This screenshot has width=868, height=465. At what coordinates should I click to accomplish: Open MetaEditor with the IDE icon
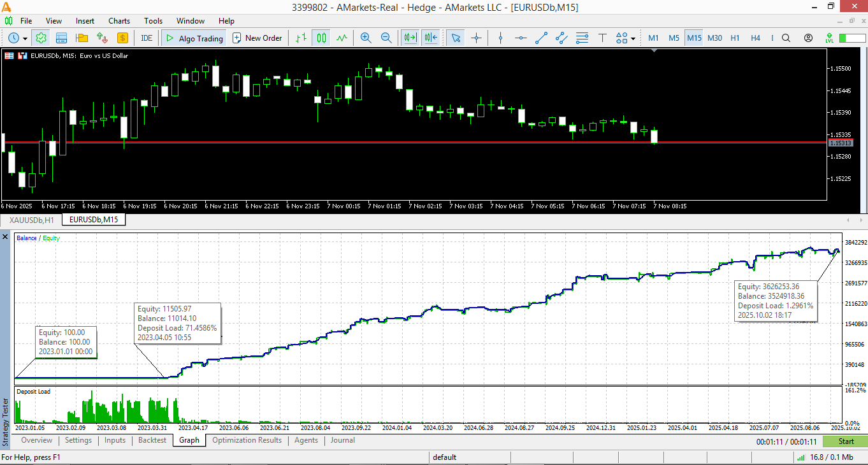146,38
